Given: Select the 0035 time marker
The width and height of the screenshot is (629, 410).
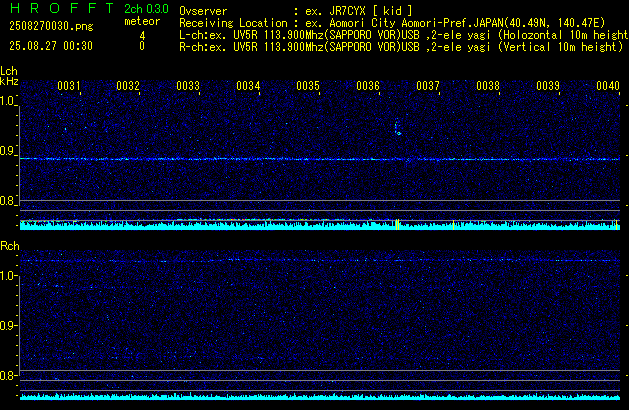Looking at the screenshot, I should [x=308, y=86].
